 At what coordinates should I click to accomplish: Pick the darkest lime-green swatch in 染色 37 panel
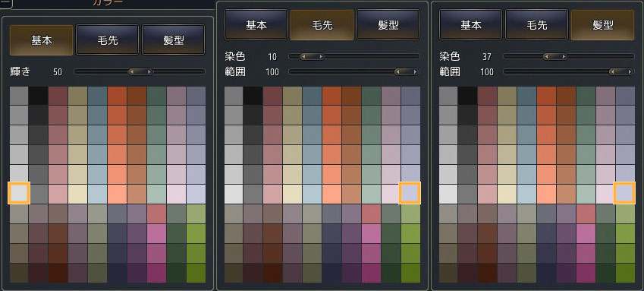[x=625, y=274]
